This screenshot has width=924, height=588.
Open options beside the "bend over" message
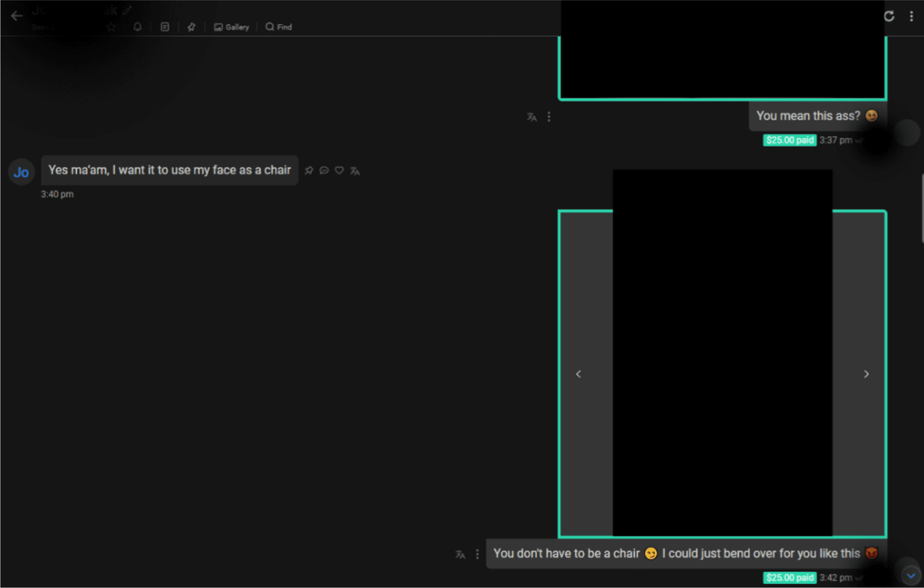point(477,554)
